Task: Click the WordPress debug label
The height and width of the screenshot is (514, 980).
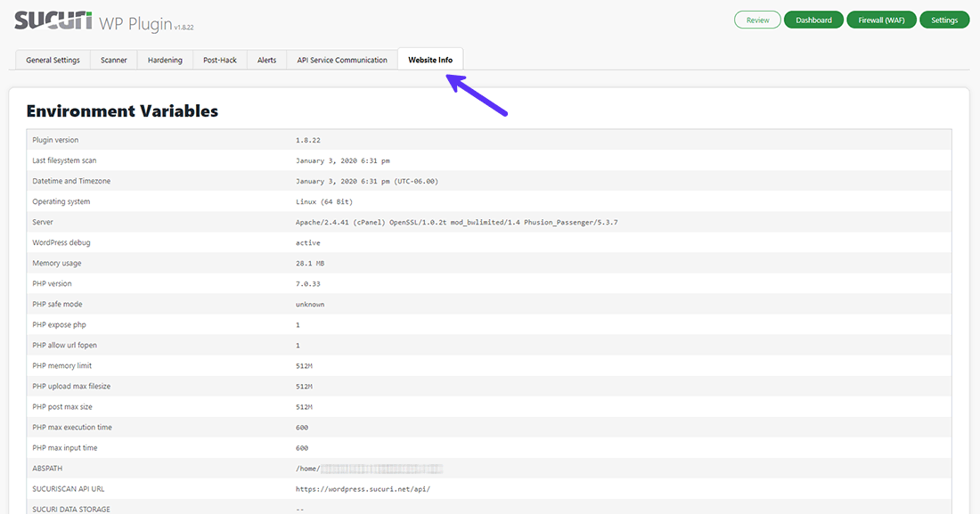Action: pos(60,242)
